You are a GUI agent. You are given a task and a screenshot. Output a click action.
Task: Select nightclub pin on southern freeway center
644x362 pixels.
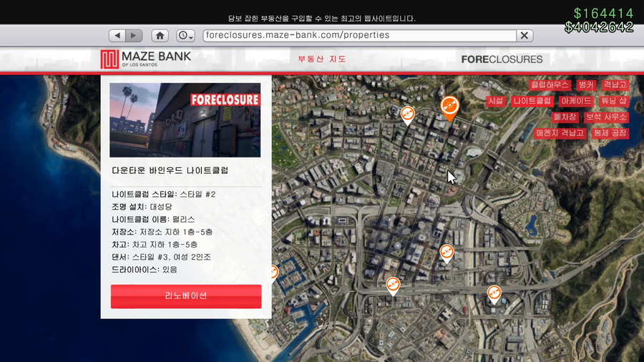pos(393,286)
